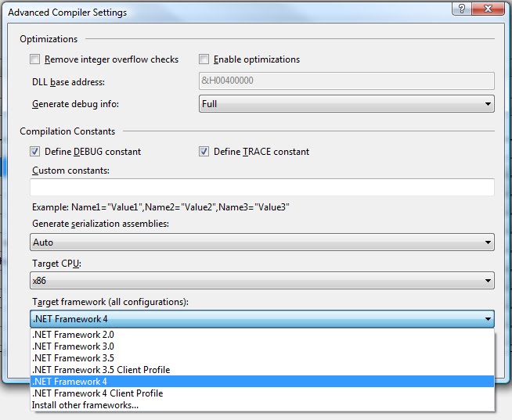
Task: Click the DLL base address field
Action: 347,81
